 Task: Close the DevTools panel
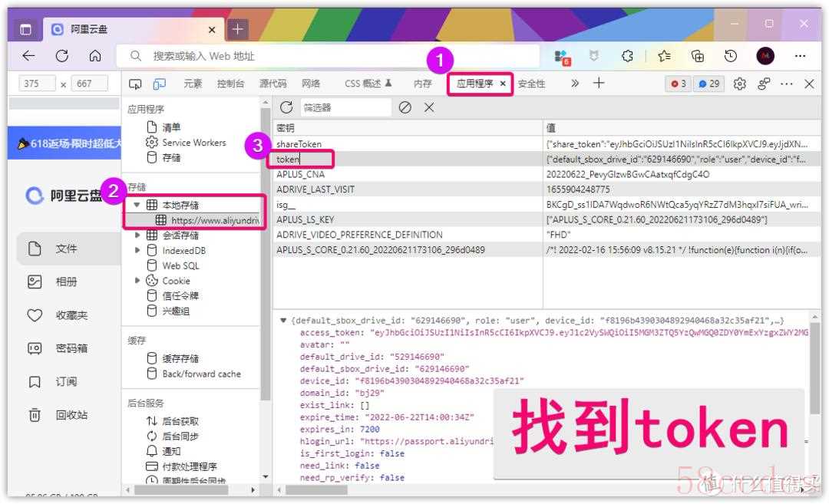(x=809, y=84)
